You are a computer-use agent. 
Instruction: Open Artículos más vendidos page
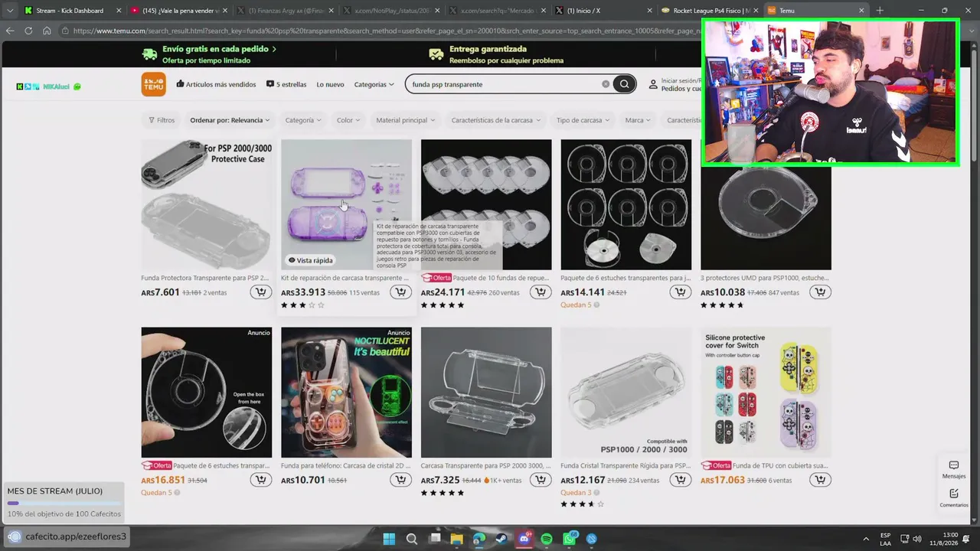point(216,84)
